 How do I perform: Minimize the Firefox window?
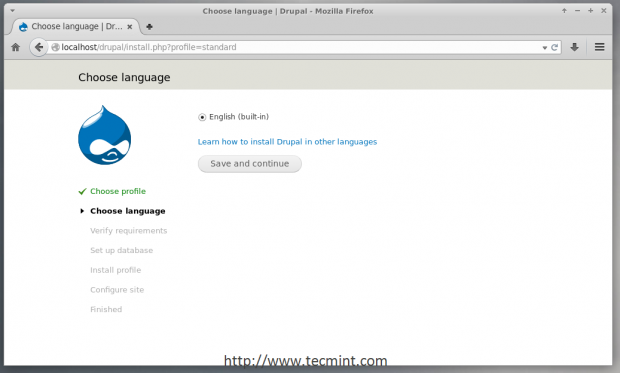click(x=577, y=11)
